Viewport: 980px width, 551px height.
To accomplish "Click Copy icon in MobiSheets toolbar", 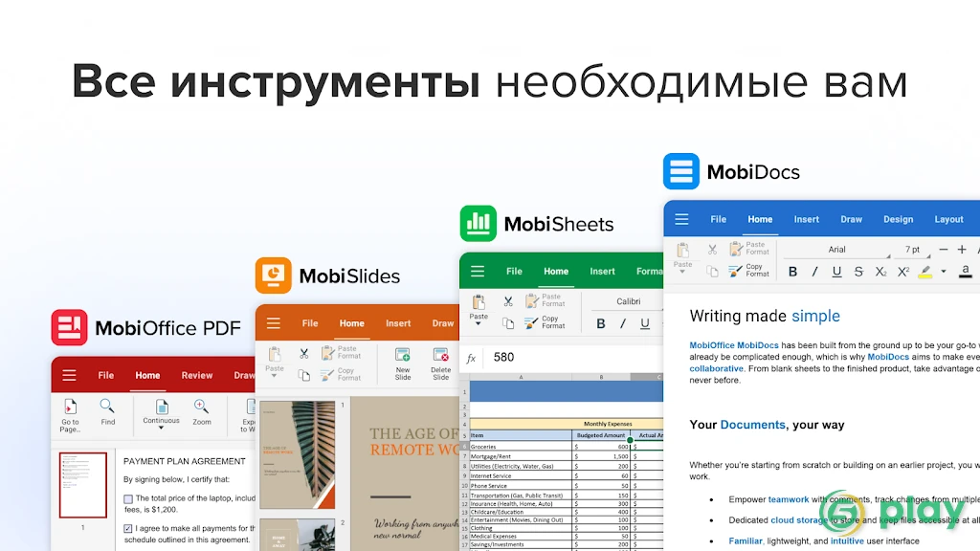I will tap(508, 323).
